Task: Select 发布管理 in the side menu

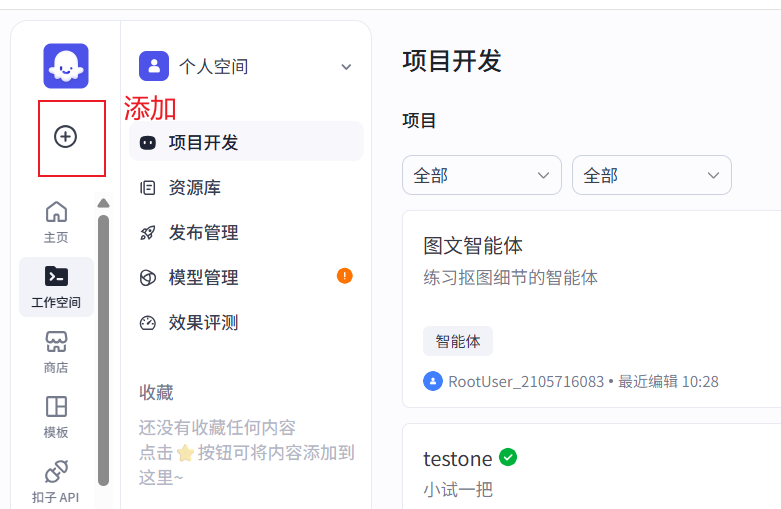Action: (246, 233)
